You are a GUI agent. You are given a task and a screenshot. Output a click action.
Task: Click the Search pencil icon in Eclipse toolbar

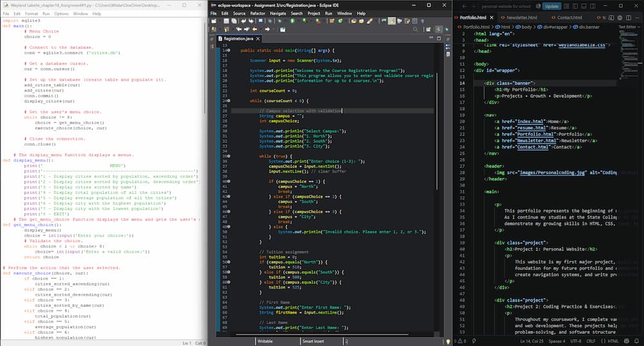[370, 21]
